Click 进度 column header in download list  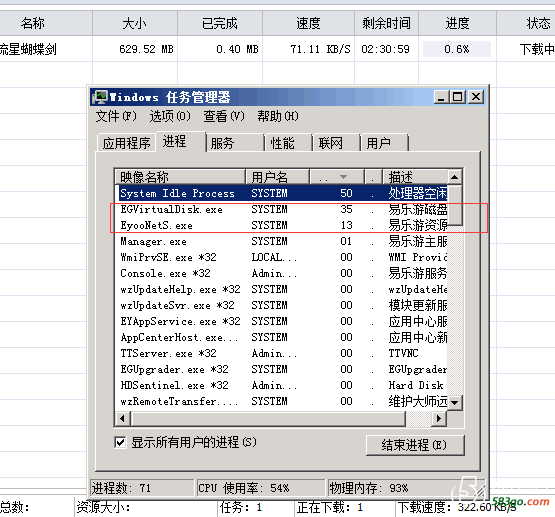[457, 23]
